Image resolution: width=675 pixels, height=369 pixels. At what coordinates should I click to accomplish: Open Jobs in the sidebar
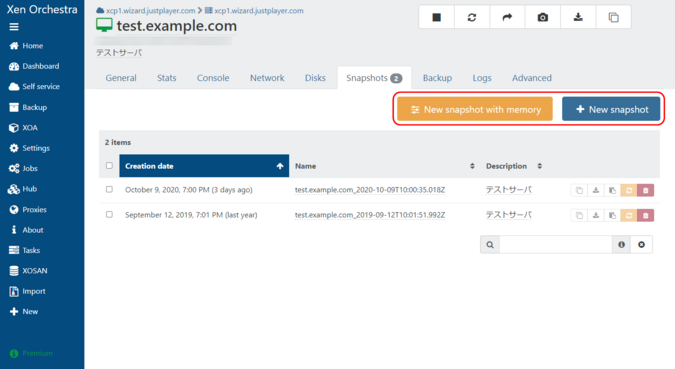tap(23, 168)
